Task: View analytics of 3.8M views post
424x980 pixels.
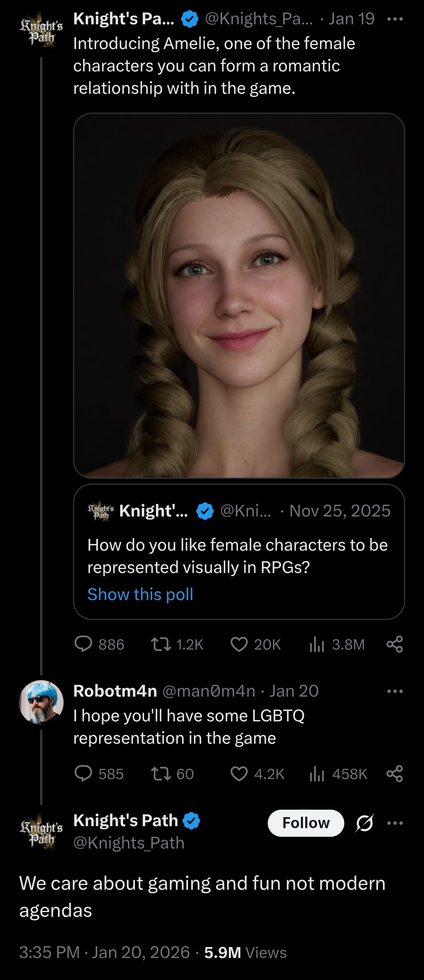Action: [317, 644]
